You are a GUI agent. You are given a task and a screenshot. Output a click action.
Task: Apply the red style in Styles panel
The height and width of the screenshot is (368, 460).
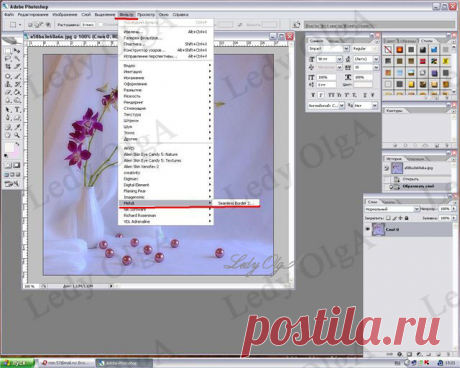[x=423, y=61]
